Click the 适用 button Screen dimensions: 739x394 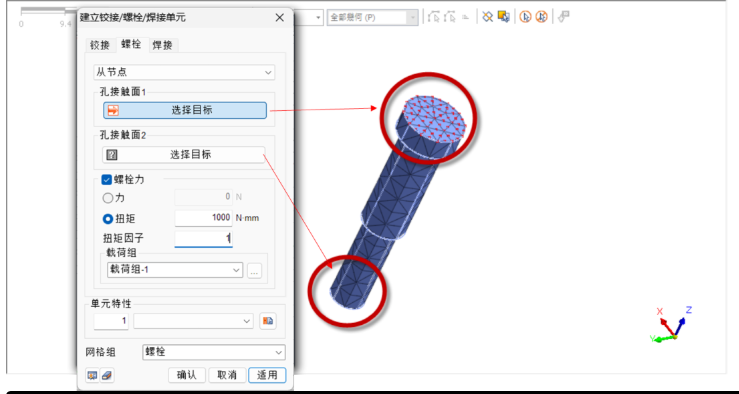[x=267, y=375]
